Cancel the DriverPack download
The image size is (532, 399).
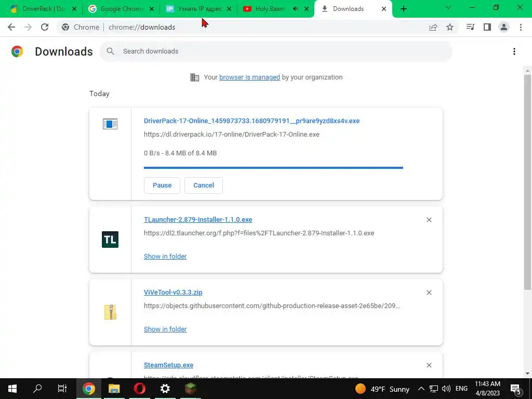[204, 185]
